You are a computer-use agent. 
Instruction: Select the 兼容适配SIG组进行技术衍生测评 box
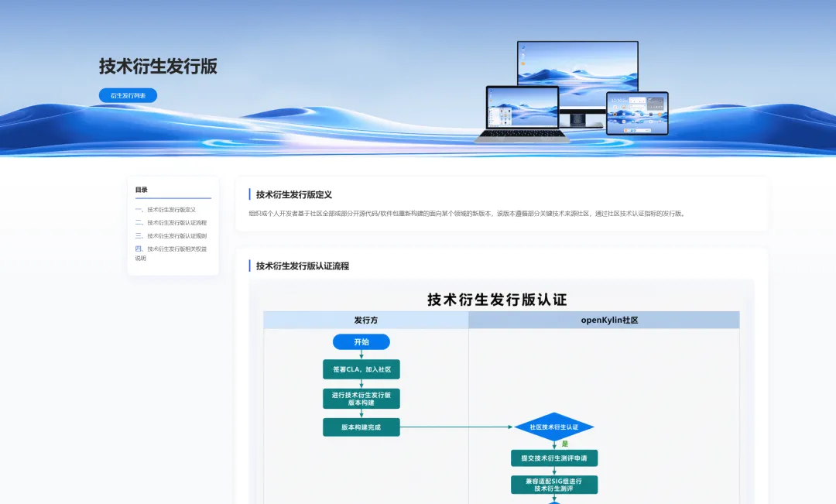click(554, 485)
